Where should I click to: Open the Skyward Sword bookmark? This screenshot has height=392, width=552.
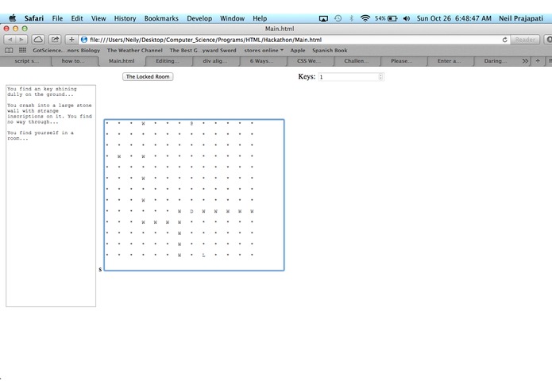(203, 50)
